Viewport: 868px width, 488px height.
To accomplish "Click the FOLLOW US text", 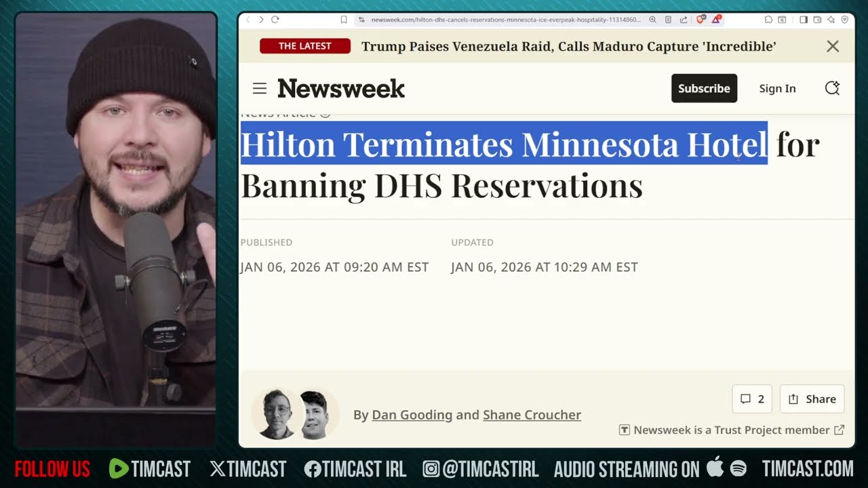I will (x=52, y=468).
